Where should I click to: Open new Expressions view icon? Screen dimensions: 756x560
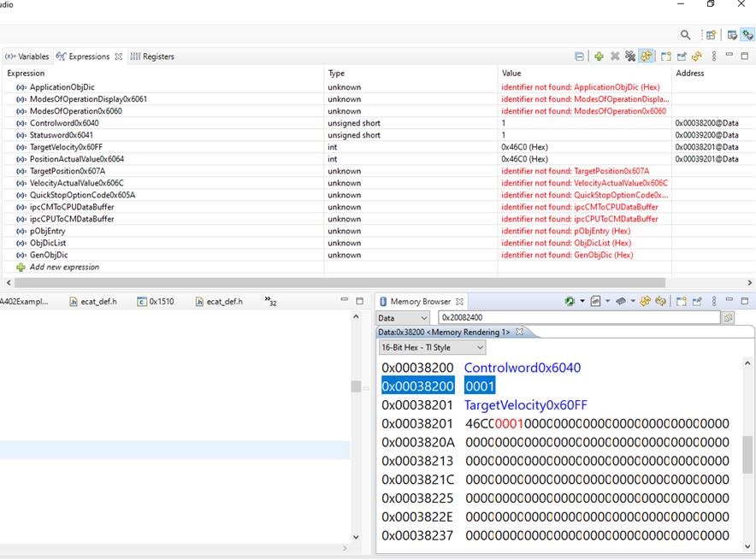coord(666,56)
